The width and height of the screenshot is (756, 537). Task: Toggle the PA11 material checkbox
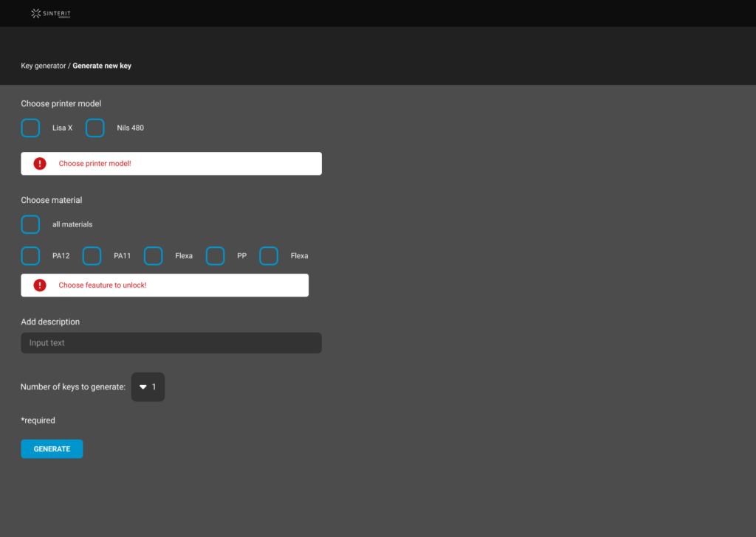click(x=92, y=256)
